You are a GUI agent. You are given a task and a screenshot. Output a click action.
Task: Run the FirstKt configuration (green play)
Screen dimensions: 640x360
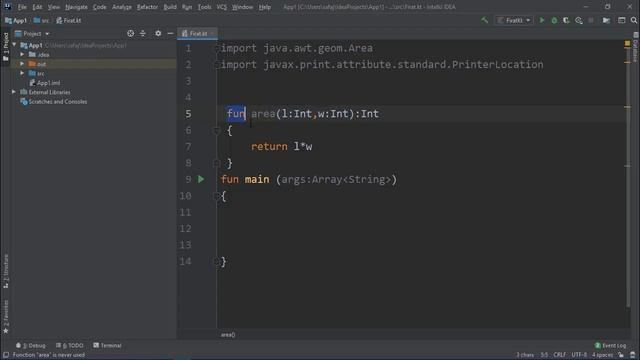(x=542, y=20)
